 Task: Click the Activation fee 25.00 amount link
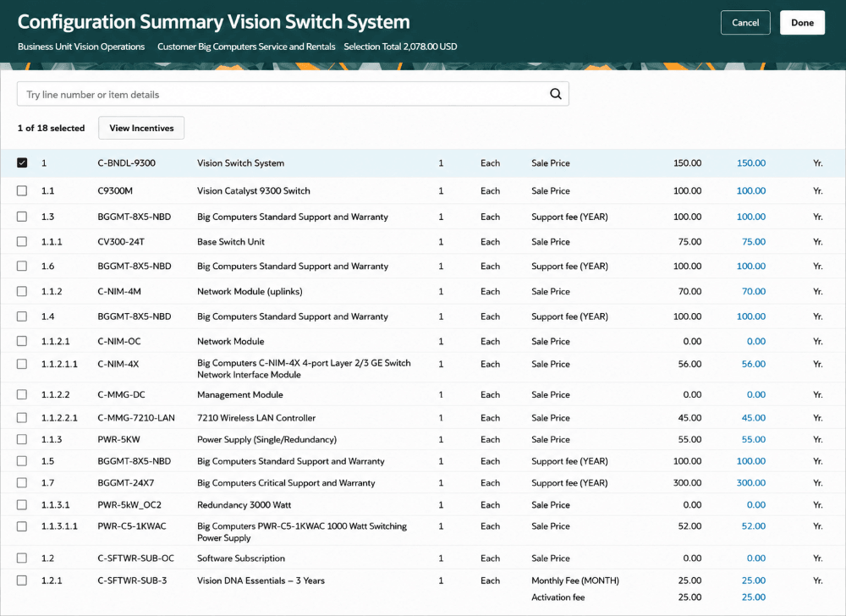[x=754, y=597]
